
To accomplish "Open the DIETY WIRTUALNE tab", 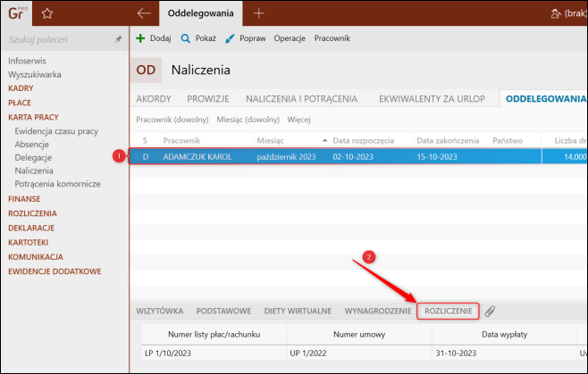I will click(298, 311).
